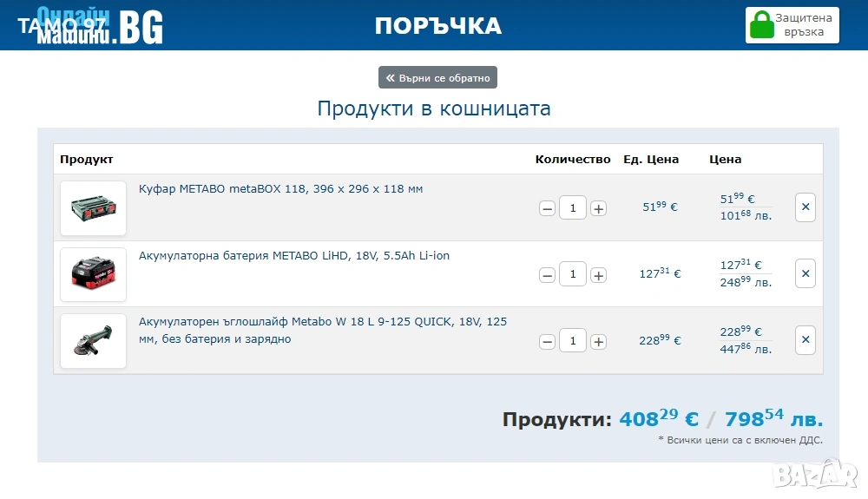Increase quantity of Куфар METABO metaBOX 118
This screenshot has height=499, width=868.
click(x=598, y=208)
